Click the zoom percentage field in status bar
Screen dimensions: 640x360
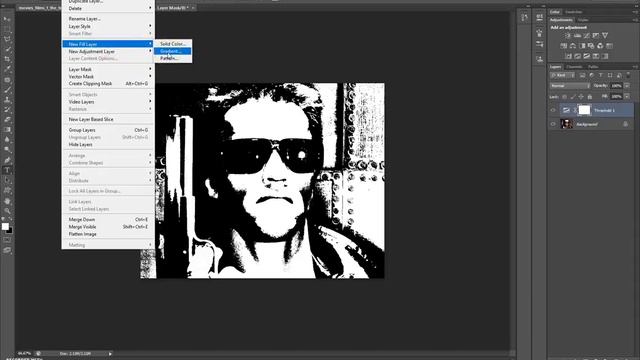tap(24, 353)
